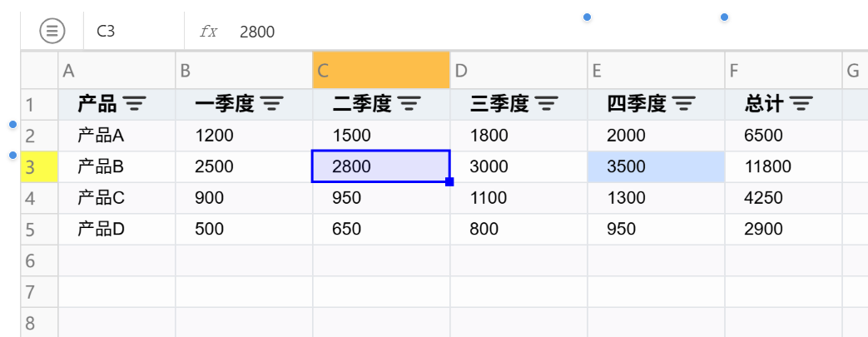Open the 总计 filter icon
Screen dimensions: 868x337
coord(801,104)
